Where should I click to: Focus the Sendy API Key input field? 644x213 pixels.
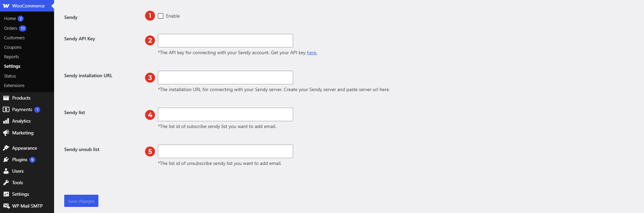(x=225, y=41)
